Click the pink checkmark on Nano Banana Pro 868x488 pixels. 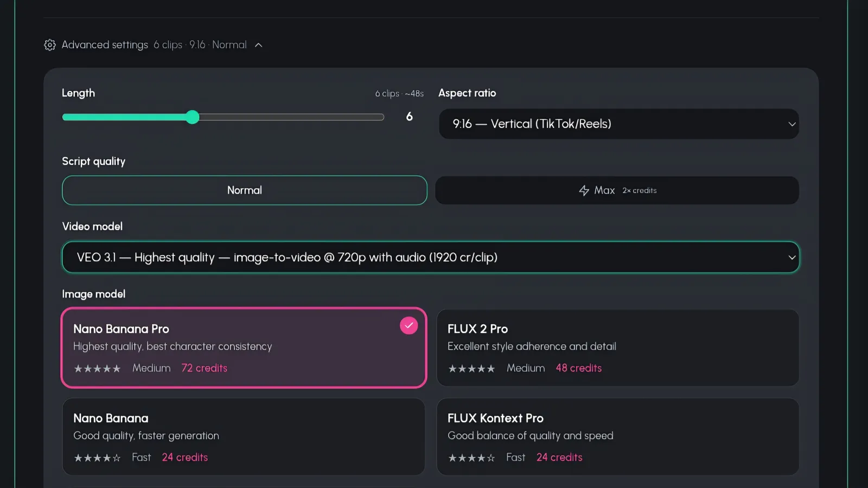click(409, 325)
